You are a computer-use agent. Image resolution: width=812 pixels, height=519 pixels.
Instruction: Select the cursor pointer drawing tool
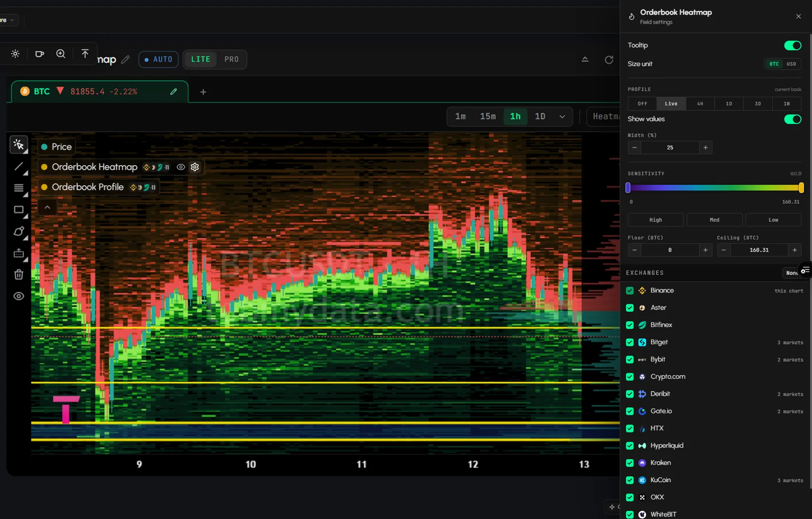(x=19, y=145)
